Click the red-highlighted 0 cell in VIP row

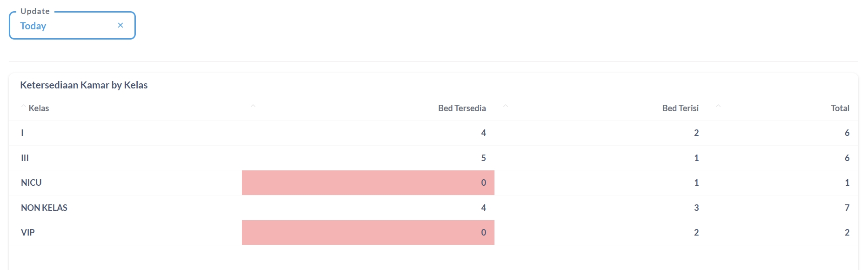(x=367, y=232)
